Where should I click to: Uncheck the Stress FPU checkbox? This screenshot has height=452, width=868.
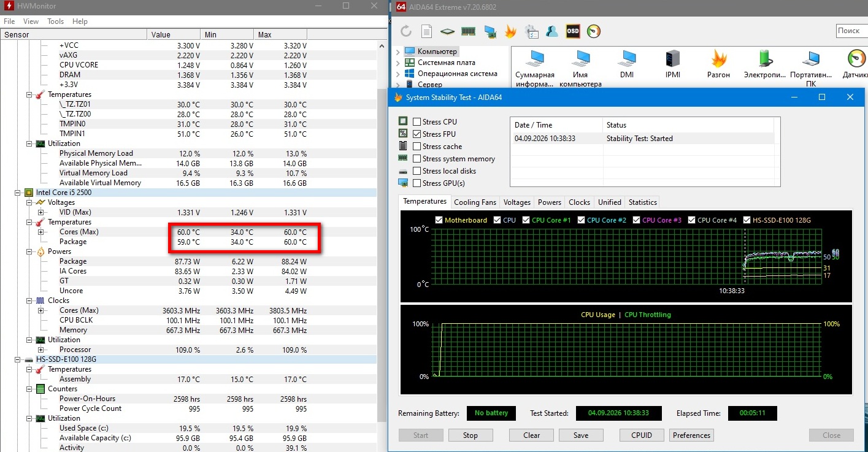pyautogui.click(x=417, y=134)
